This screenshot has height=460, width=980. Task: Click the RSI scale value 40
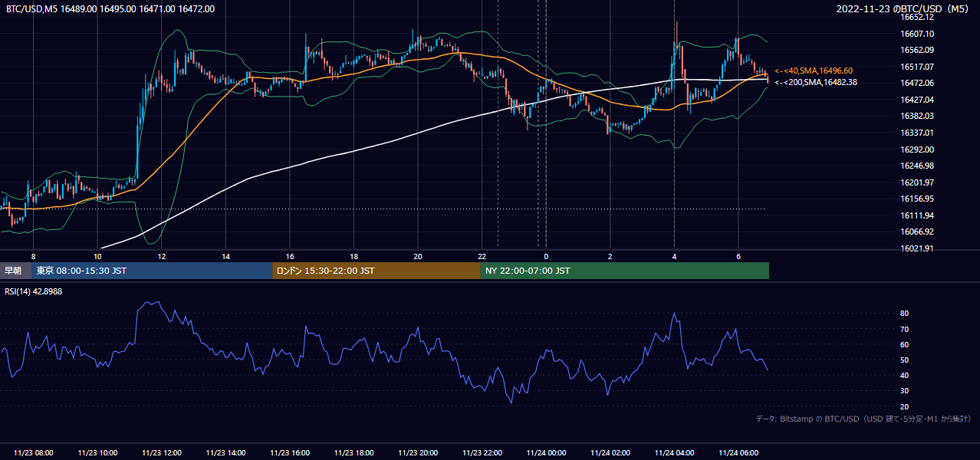904,375
